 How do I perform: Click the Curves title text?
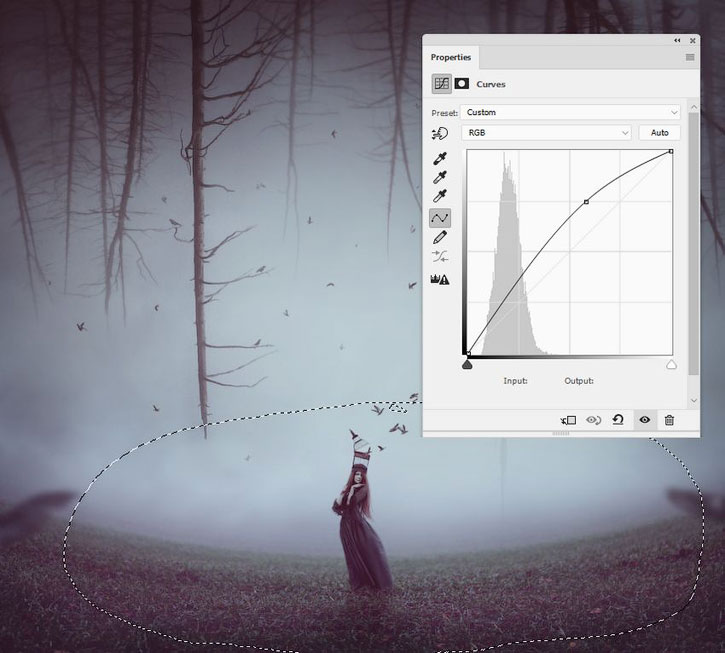pos(491,84)
